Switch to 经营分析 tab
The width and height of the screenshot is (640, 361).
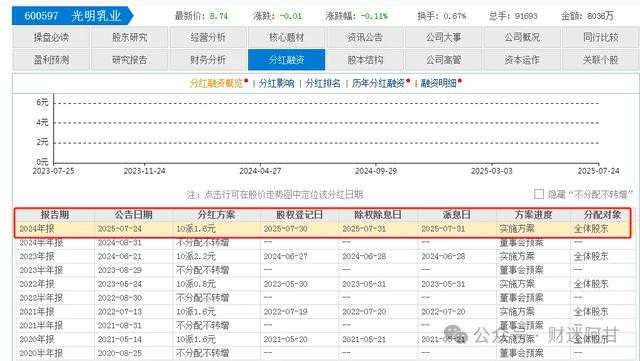208,38
